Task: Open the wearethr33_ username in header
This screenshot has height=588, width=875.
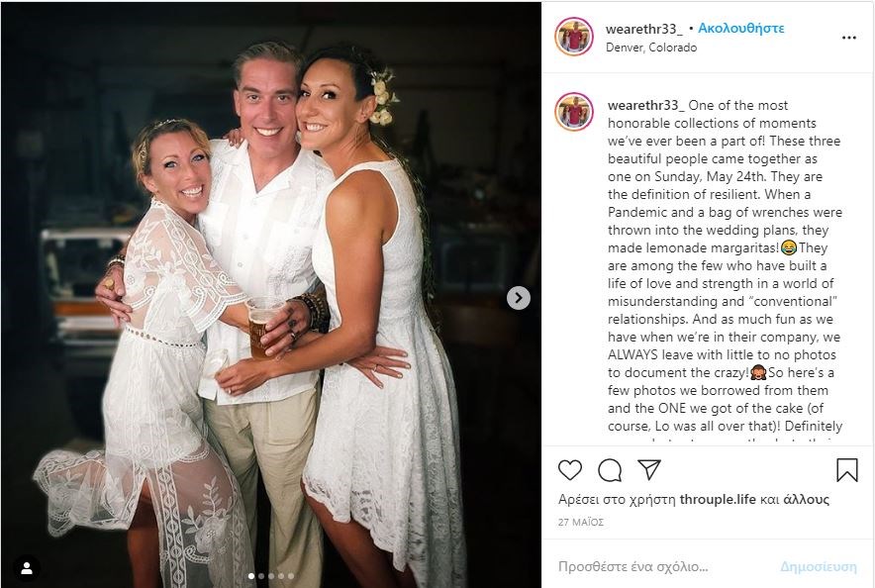Action: (x=644, y=29)
